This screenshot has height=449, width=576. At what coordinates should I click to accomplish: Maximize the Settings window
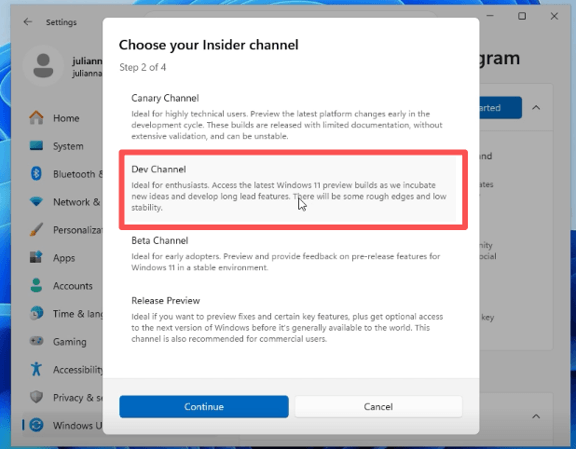(x=522, y=16)
